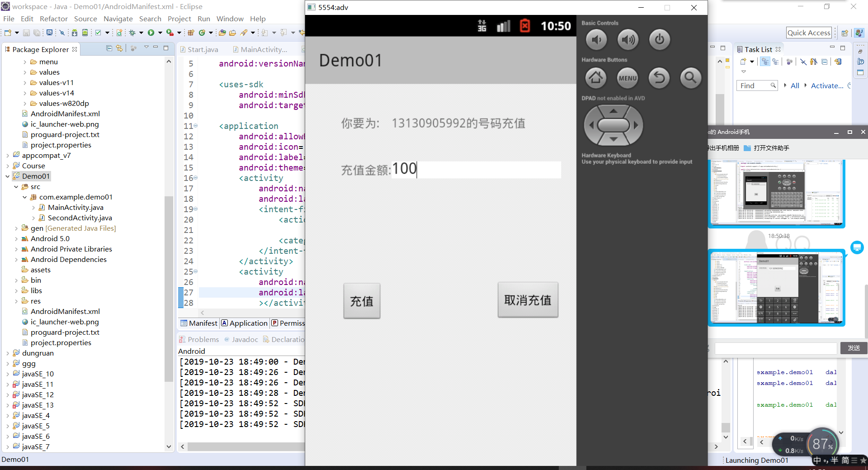Open the Run icon dropdown arrow

tap(160, 33)
